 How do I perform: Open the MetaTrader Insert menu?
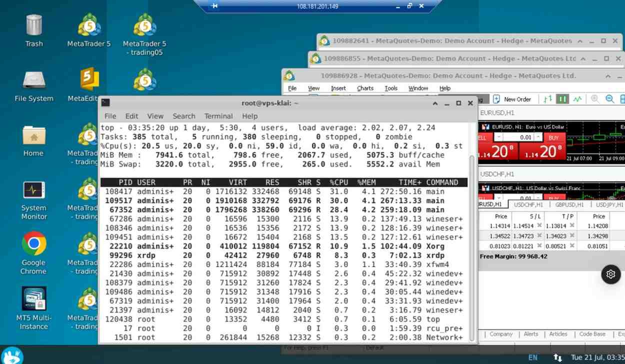(338, 88)
